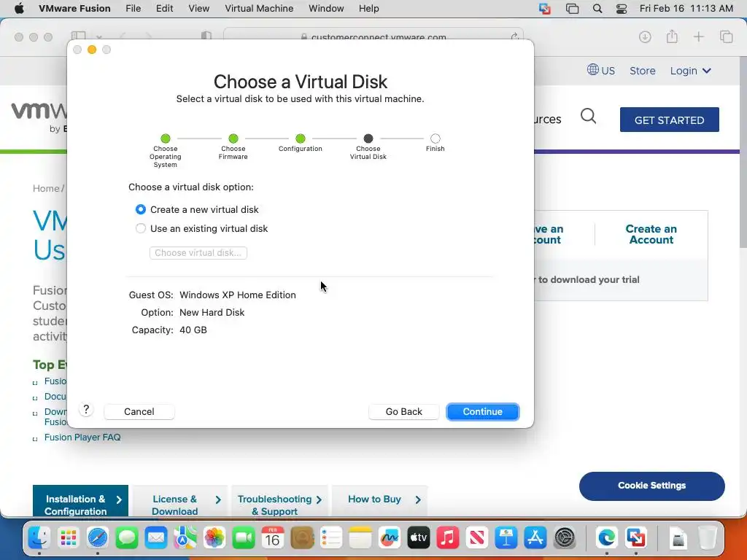Open the VMware Fusion menu
This screenshot has width=747, height=560.
pyautogui.click(x=74, y=9)
